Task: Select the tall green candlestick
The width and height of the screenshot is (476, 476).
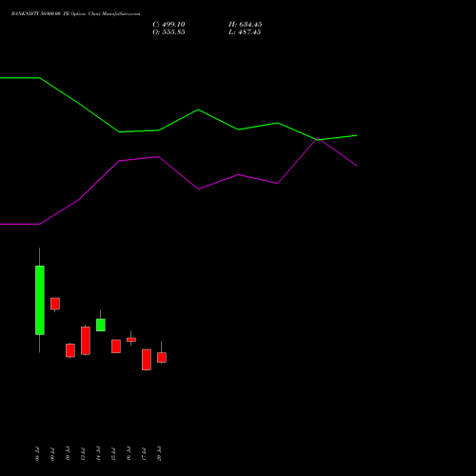Action: pos(40,300)
